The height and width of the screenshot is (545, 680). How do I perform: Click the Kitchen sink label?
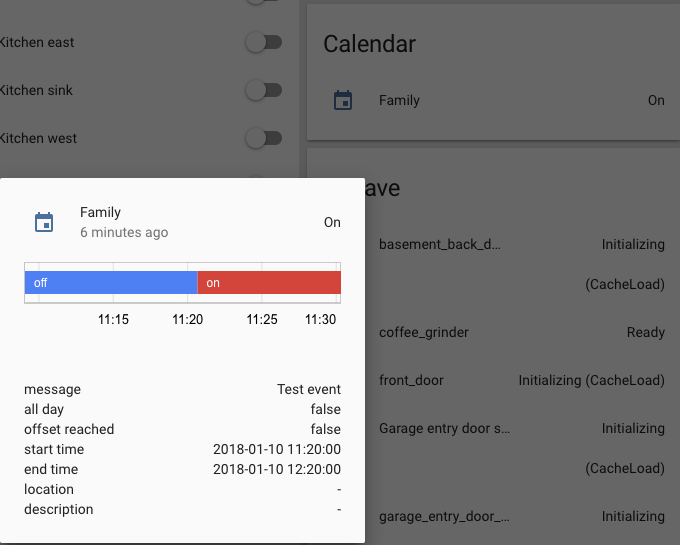(x=36, y=90)
